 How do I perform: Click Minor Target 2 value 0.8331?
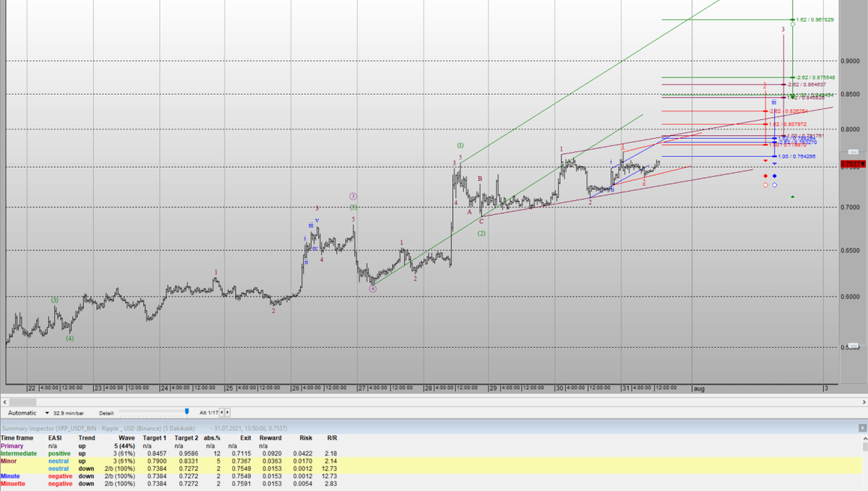pos(188,461)
